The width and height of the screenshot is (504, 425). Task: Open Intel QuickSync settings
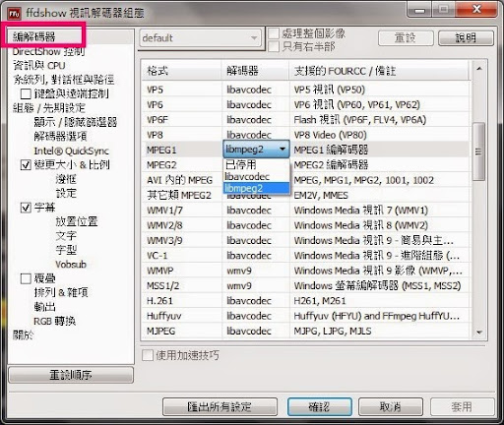(71, 151)
